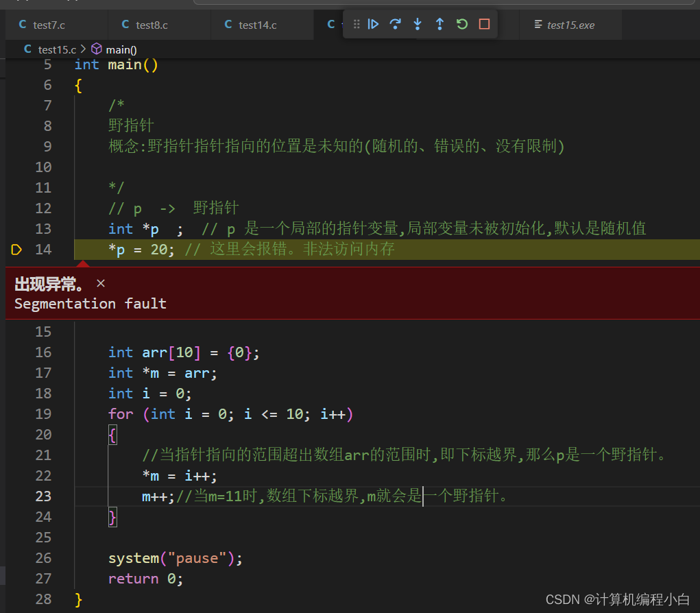Screen dimensions: 700x613
Task: Click the 'for' loop statement on line 19
Action: click(230, 414)
